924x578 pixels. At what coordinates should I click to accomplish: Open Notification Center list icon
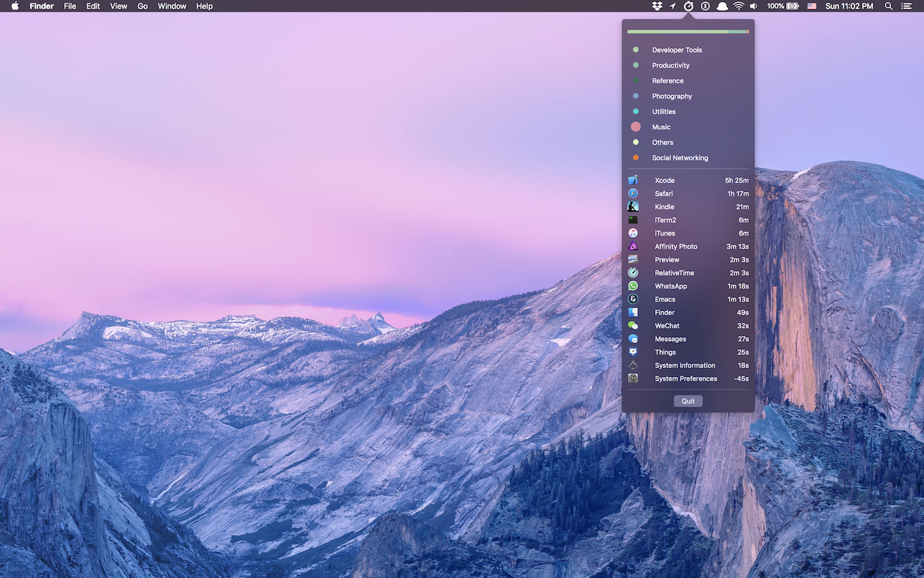(907, 6)
